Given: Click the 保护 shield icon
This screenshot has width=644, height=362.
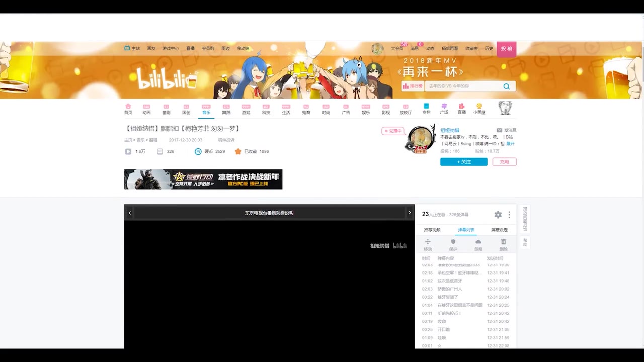Looking at the screenshot, I should coord(453,242).
